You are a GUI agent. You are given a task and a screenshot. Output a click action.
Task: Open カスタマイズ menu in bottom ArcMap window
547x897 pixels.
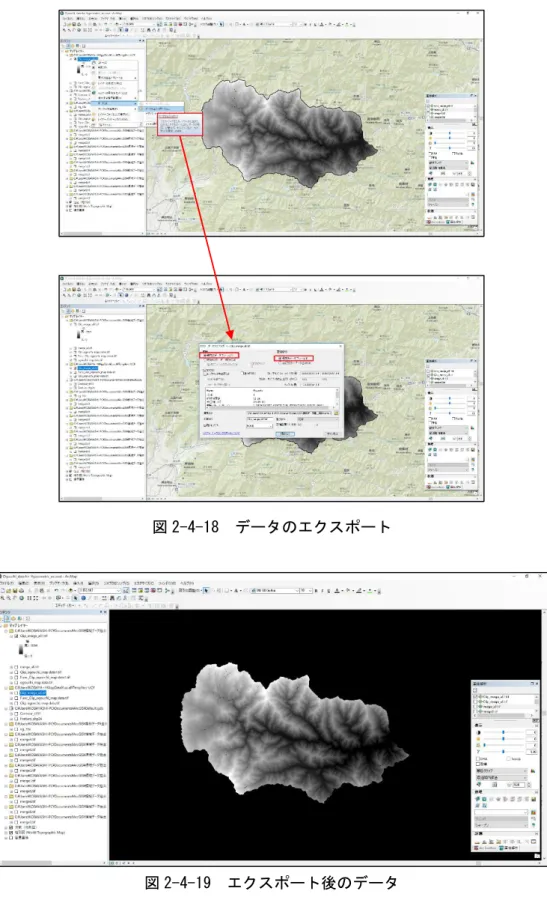pos(144,584)
